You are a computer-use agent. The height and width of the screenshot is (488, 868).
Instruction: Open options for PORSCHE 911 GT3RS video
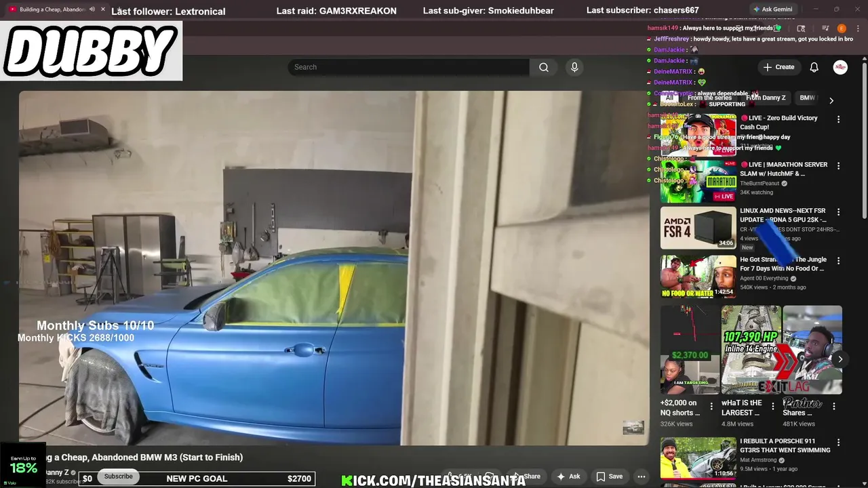coord(838,443)
